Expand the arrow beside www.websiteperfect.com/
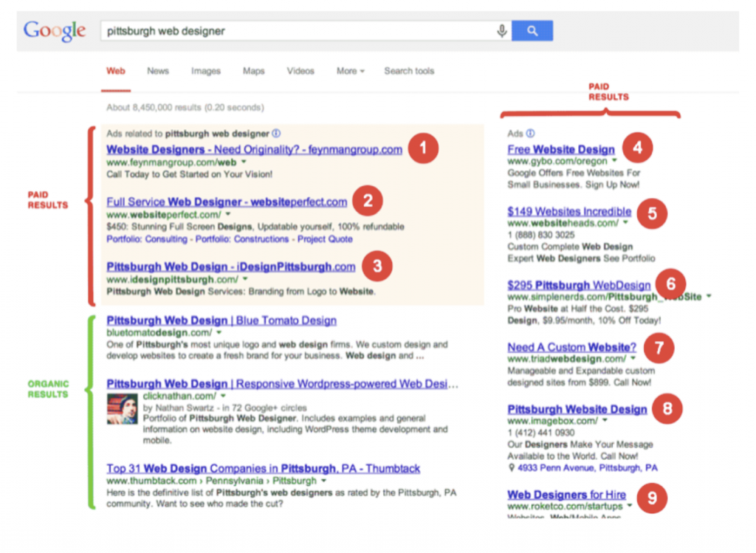 228,214
